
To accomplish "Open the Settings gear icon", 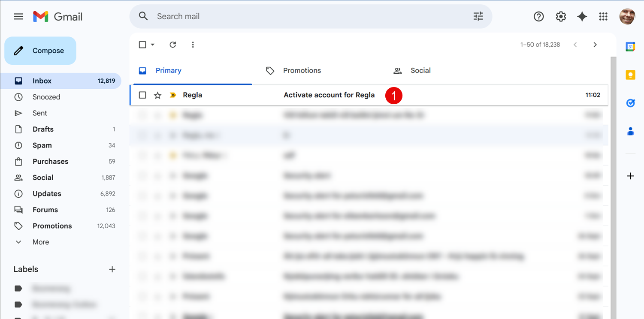I will tap(561, 16).
